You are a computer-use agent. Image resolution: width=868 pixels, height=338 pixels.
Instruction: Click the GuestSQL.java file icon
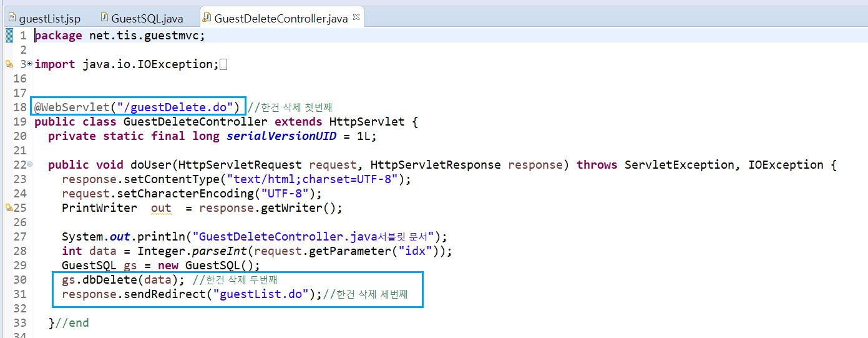click(x=104, y=17)
